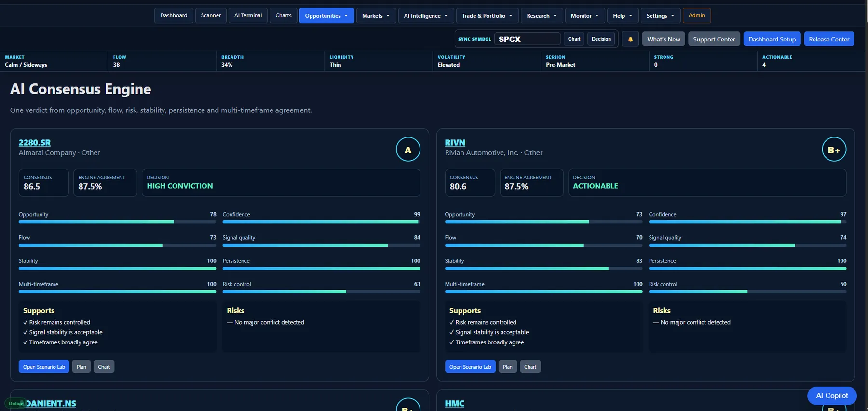This screenshot has width=868, height=411.
Task: Click the Session Pre-Market status cell
Action: tap(595, 61)
